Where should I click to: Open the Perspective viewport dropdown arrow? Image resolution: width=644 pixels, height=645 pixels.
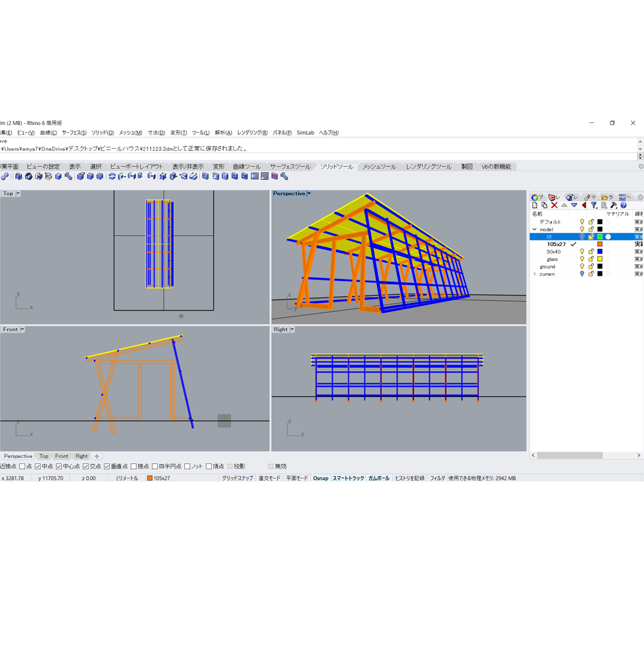(309, 193)
